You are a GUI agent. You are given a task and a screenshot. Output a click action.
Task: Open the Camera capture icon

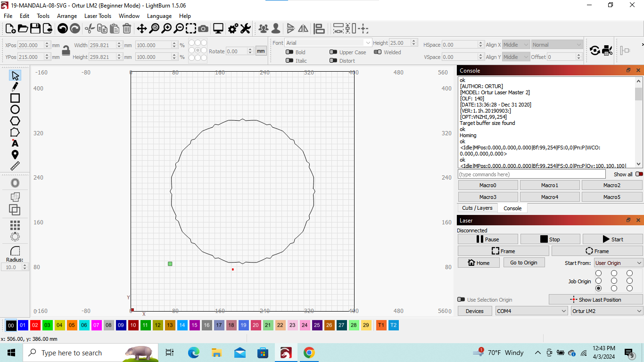(x=203, y=29)
